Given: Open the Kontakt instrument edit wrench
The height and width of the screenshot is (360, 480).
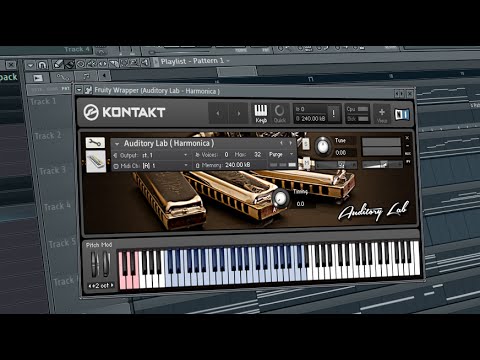Looking at the screenshot, I should 95,143.
